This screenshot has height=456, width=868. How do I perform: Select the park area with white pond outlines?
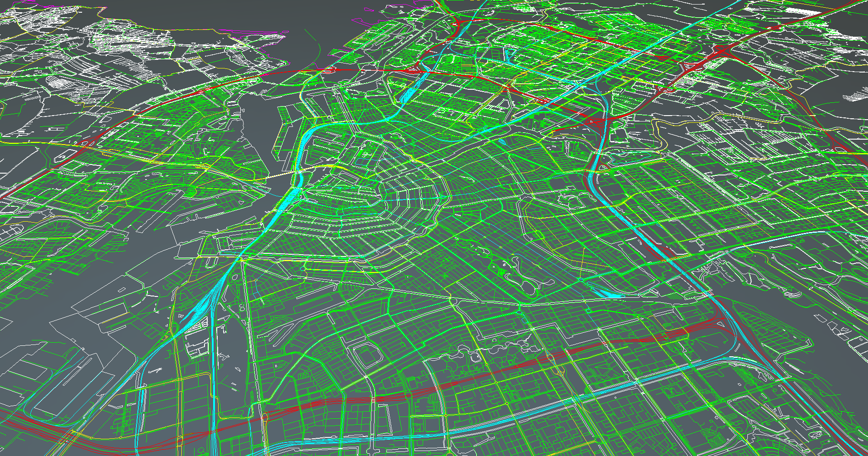point(512,272)
